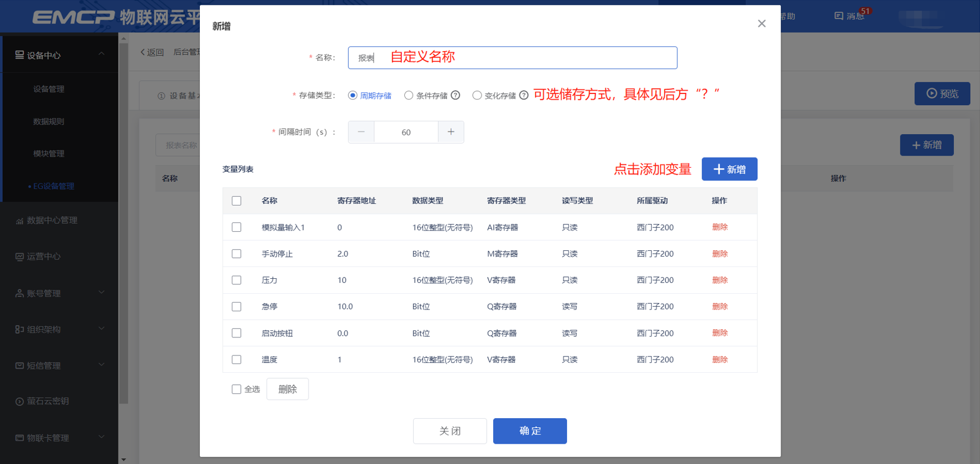The image size is (980, 464).
Task: Open 数据规则 in the sidebar
Action: click(x=49, y=121)
